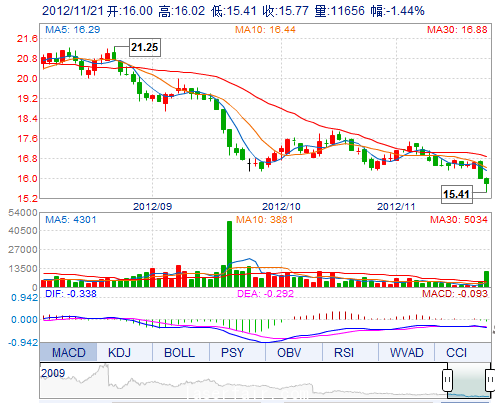Image resolution: width=495 pixels, height=403 pixels.
Task: Click the 2012/11 date axis marker
Action: [x=396, y=206]
